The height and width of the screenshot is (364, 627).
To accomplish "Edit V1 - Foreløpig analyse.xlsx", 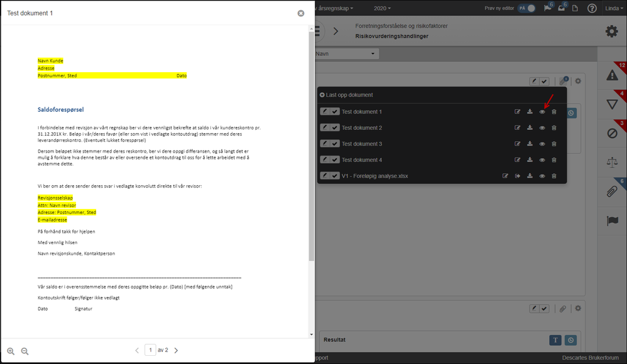I will click(x=506, y=176).
